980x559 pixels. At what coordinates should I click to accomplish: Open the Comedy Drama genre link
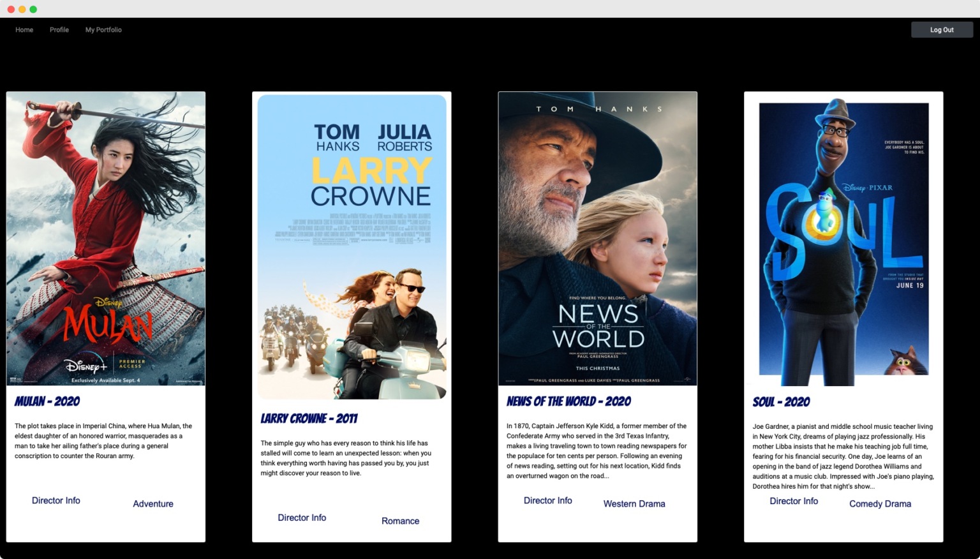coord(880,504)
